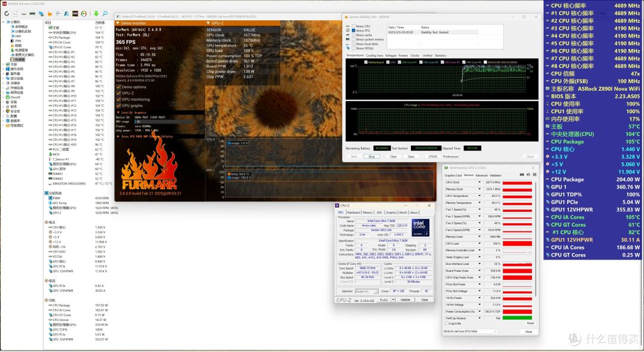The width and height of the screenshot is (644, 352).
Task: Open AIDA64 user account toolbar icon
Action: pyautogui.click(x=66, y=14)
